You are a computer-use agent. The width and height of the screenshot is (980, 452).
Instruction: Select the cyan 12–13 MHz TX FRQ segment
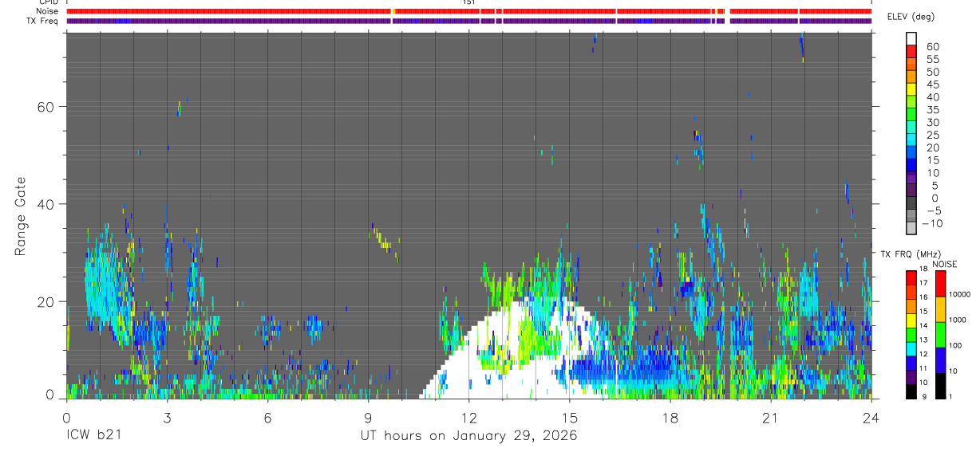[912, 349]
